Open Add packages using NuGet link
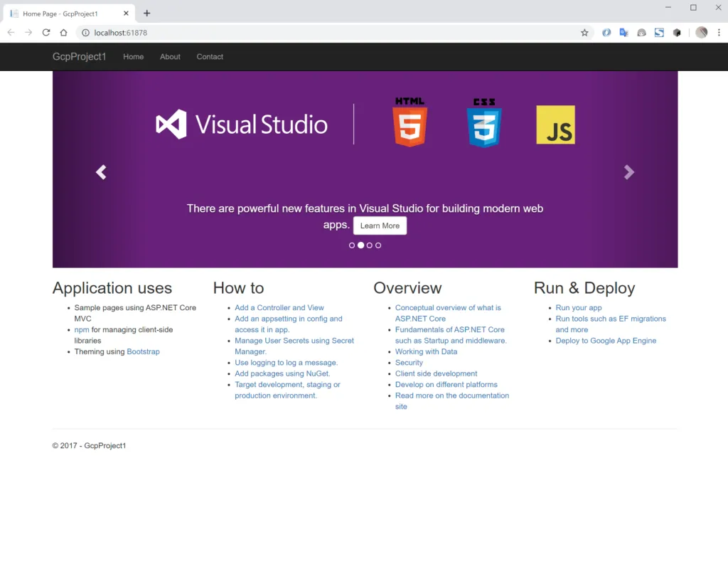 click(282, 373)
